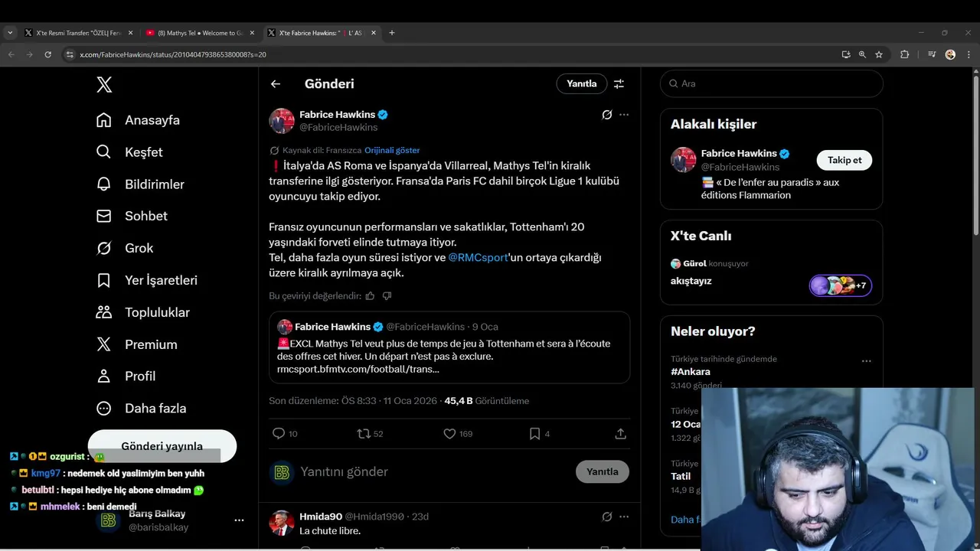Rate the translation thumbs up
Viewport: 980px width, 551px height.
click(371, 295)
